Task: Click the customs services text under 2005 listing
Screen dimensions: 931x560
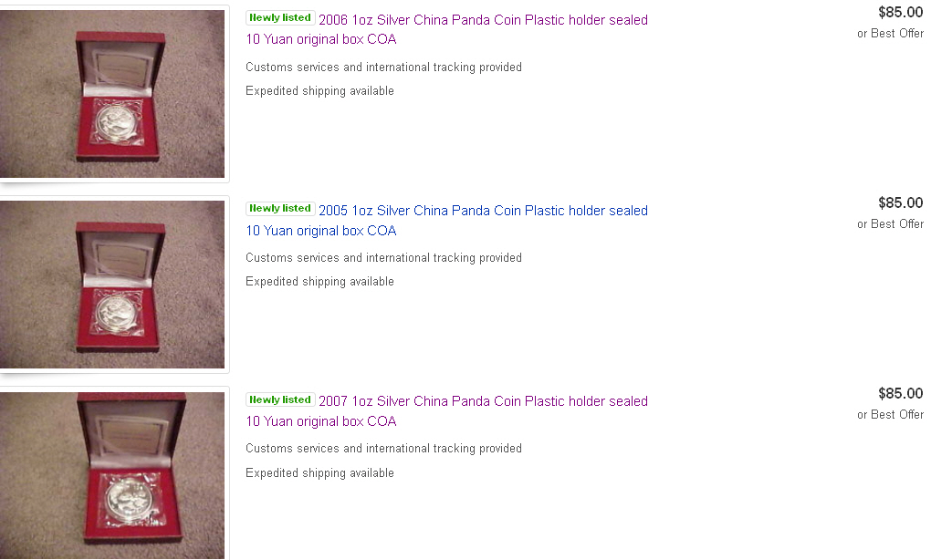Action: (383, 258)
